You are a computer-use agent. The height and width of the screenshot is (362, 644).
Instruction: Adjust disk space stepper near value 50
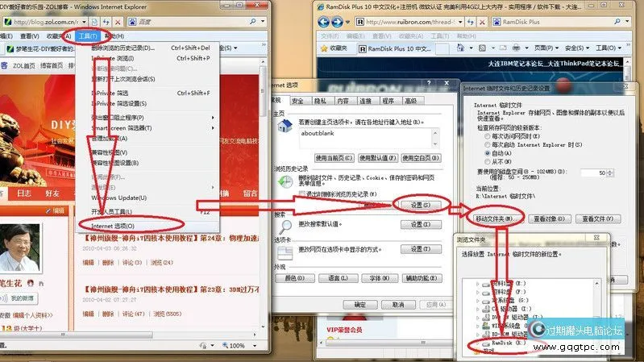click(610, 173)
